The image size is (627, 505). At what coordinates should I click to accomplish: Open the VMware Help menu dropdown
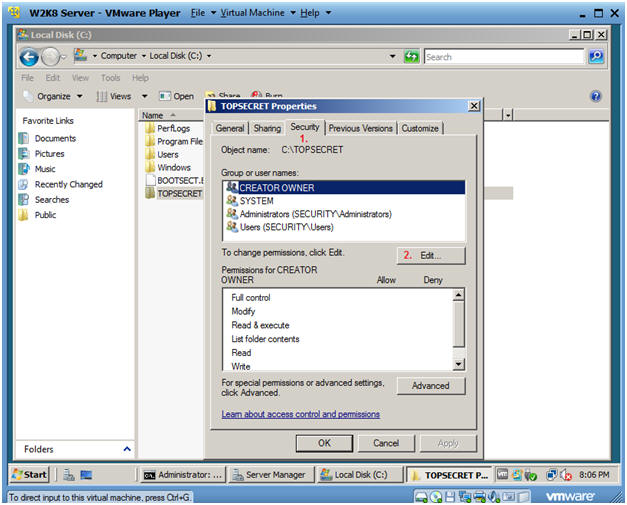tap(315, 13)
